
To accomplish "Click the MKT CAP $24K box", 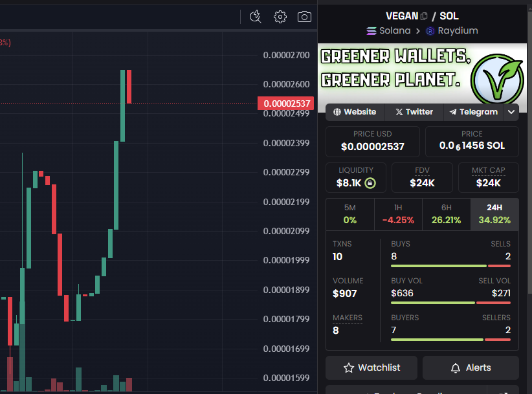I will point(488,178).
